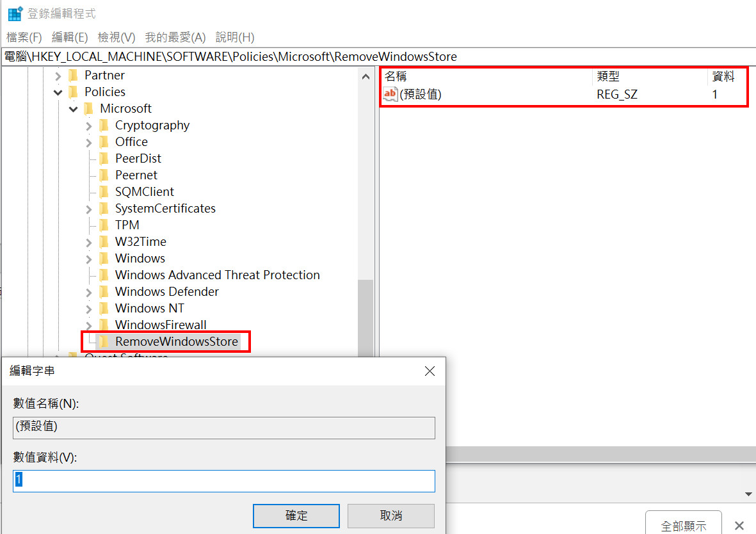The width and height of the screenshot is (756, 534).
Task: Click the small down arrow above 全部顯示
Action: [748, 494]
